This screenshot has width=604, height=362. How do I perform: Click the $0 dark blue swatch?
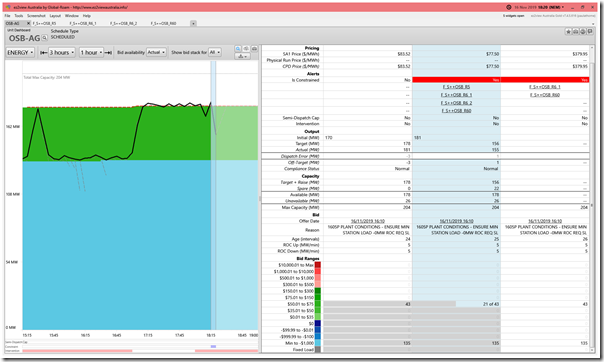coord(318,323)
